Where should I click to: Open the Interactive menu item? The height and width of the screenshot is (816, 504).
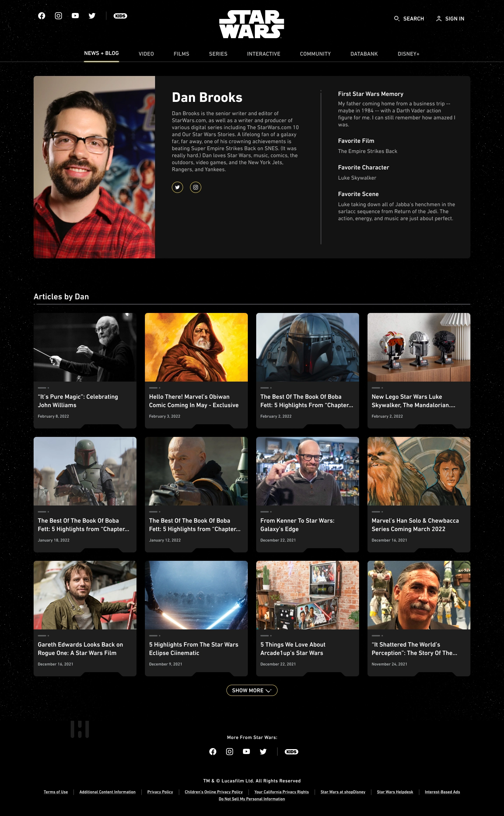(x=264, y=54)
